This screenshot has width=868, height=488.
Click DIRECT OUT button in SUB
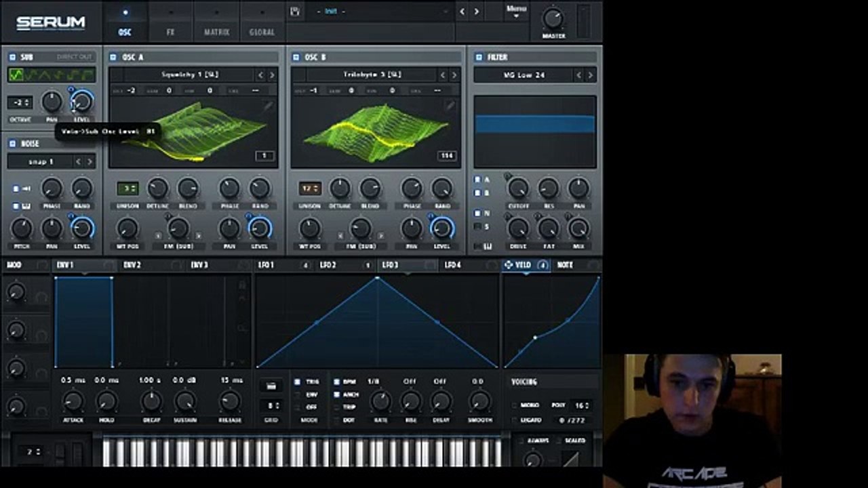tap(75, 57)
